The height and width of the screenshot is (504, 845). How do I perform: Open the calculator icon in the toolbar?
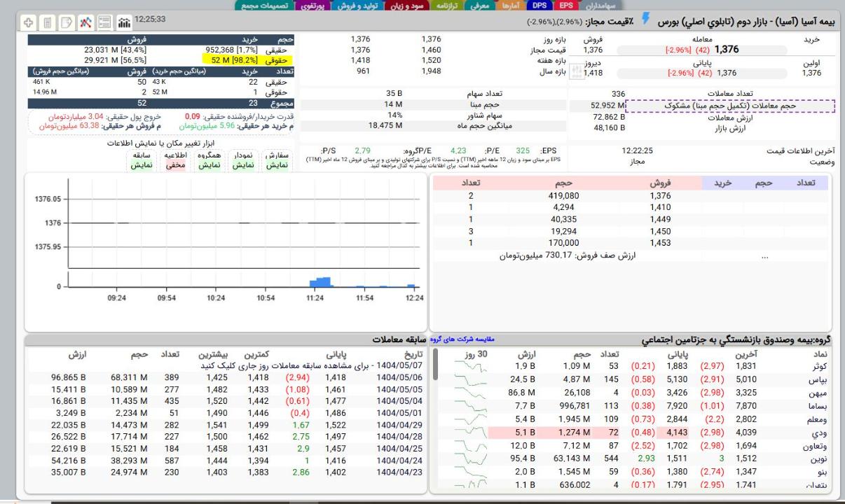48,22
